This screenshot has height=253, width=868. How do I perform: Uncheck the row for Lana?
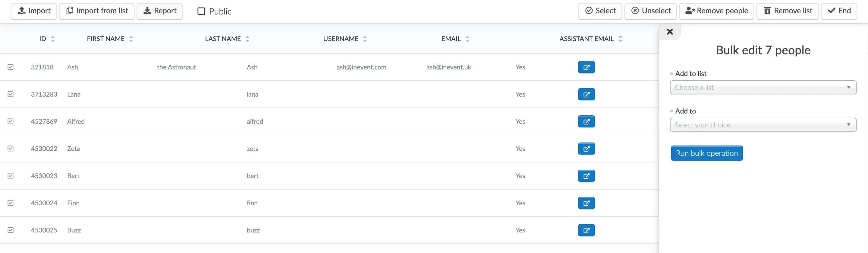[11, 94]
